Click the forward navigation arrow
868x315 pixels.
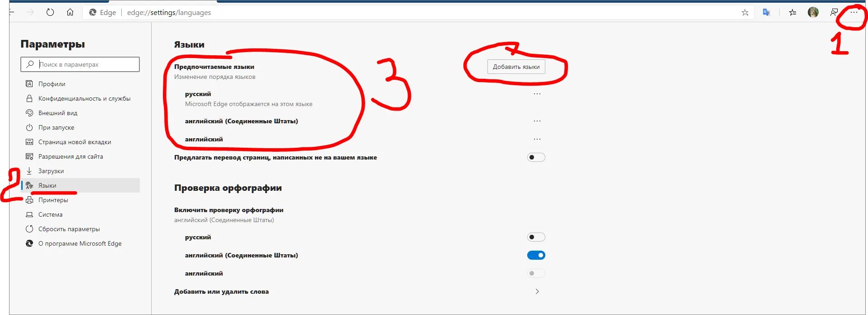point(30,12)
